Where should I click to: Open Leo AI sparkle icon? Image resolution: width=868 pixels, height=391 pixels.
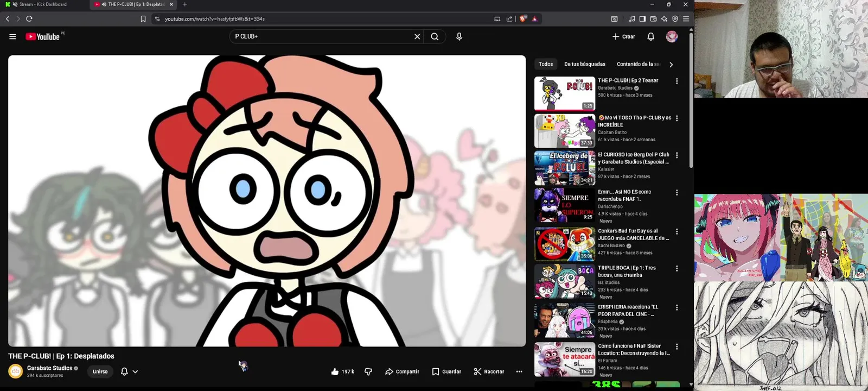point(664,18)
